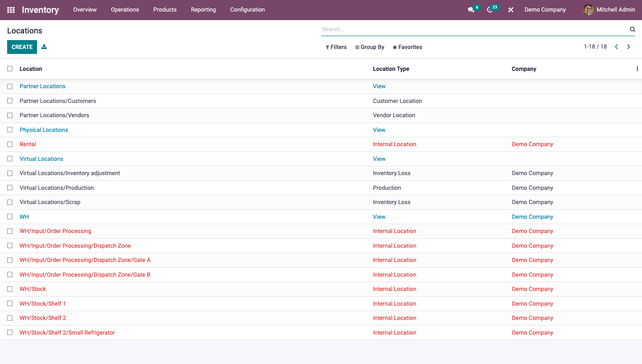Viewport: 642px width, 364px height.
Task: Sort by Company column header
Action: coord(524,69)
